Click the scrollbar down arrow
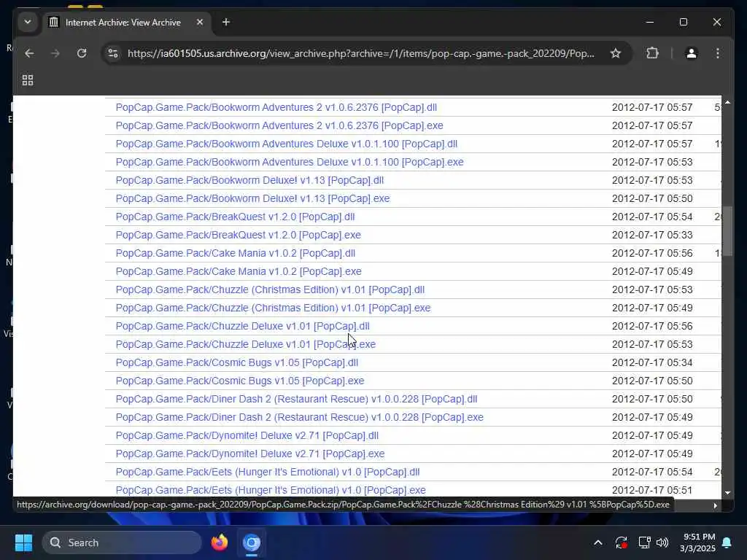747x560 pixels. click(727, 494)
